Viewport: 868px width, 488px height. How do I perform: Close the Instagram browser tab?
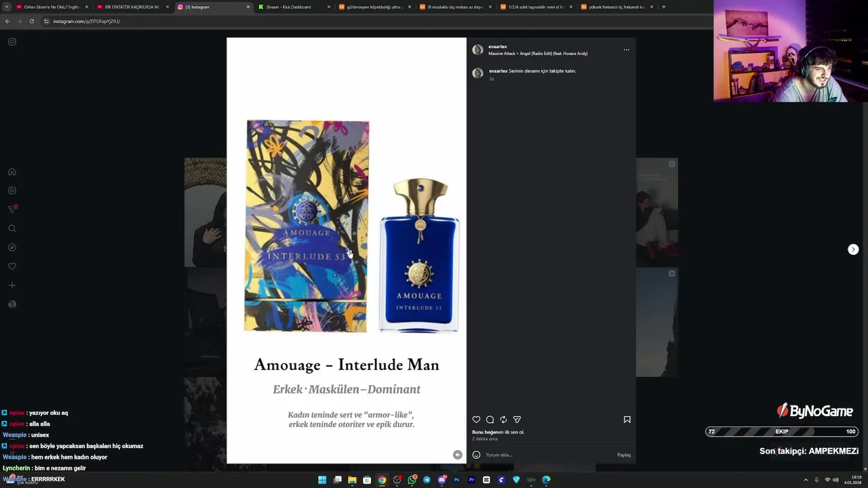[248, 7]
